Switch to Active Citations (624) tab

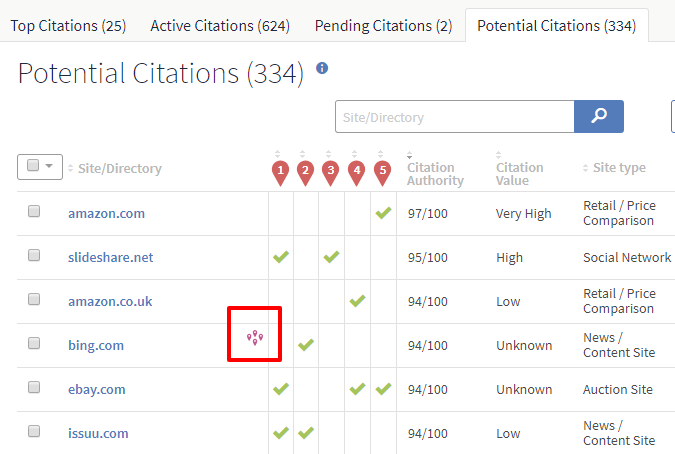point(220,26)
